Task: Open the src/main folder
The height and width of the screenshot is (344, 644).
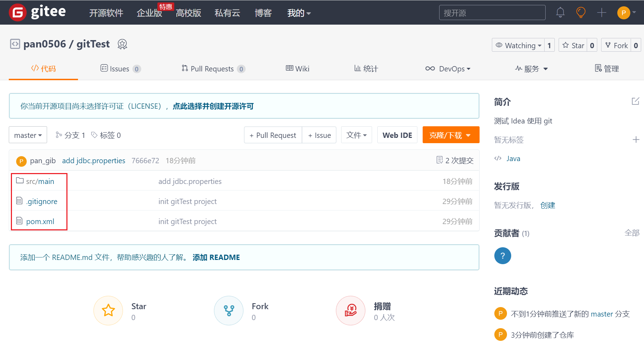Action: click(x=40, y=181)
